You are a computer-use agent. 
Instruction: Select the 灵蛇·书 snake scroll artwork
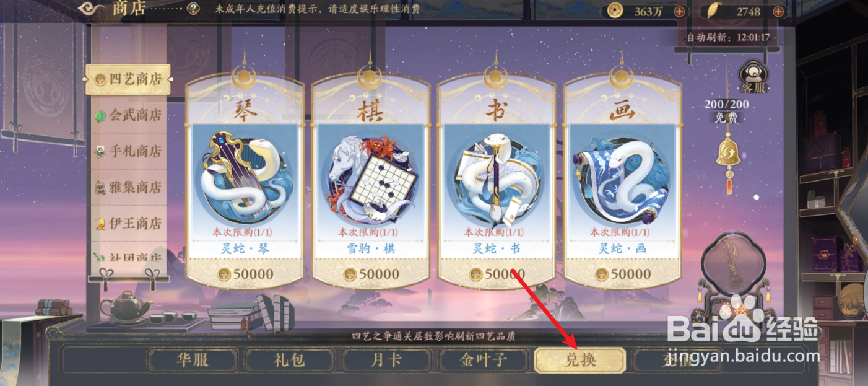[497, 175]
